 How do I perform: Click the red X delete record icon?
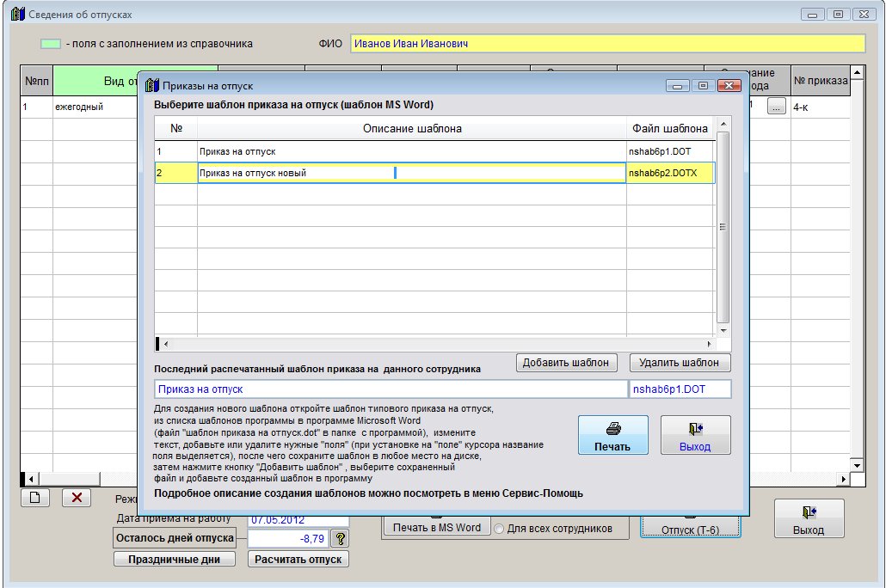tap(77, 498)
